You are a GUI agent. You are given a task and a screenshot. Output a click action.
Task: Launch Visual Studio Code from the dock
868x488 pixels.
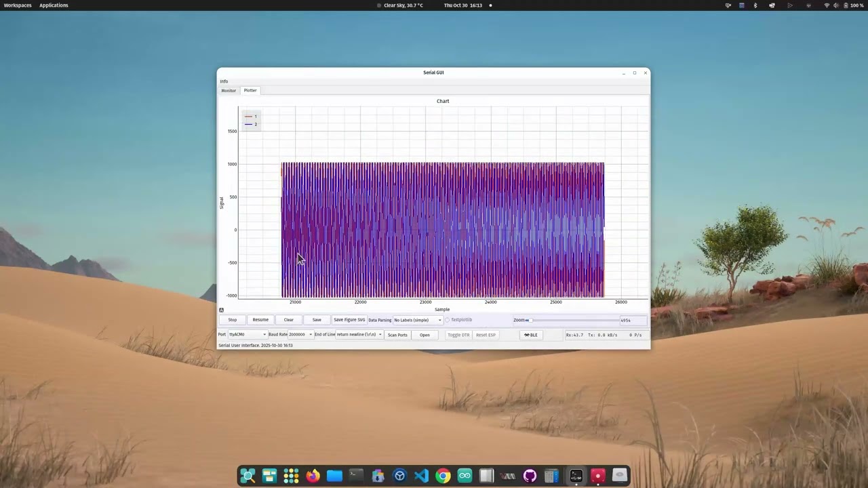pyautogui.click(x=421, y=476)
